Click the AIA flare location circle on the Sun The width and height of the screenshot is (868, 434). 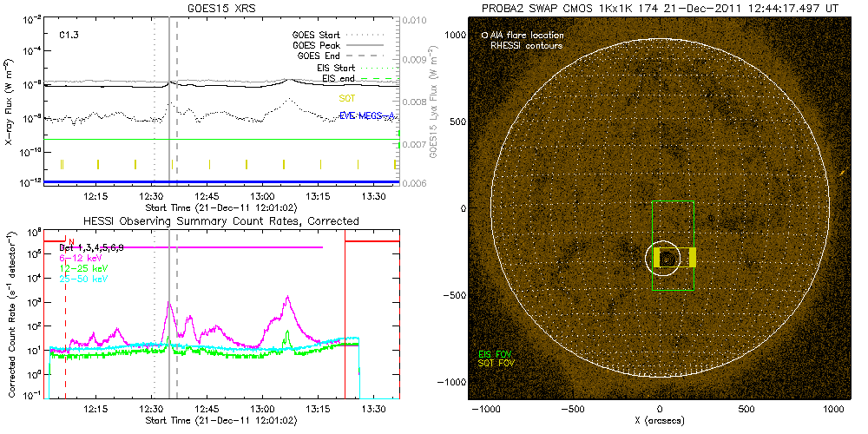(x=666, y=258)
